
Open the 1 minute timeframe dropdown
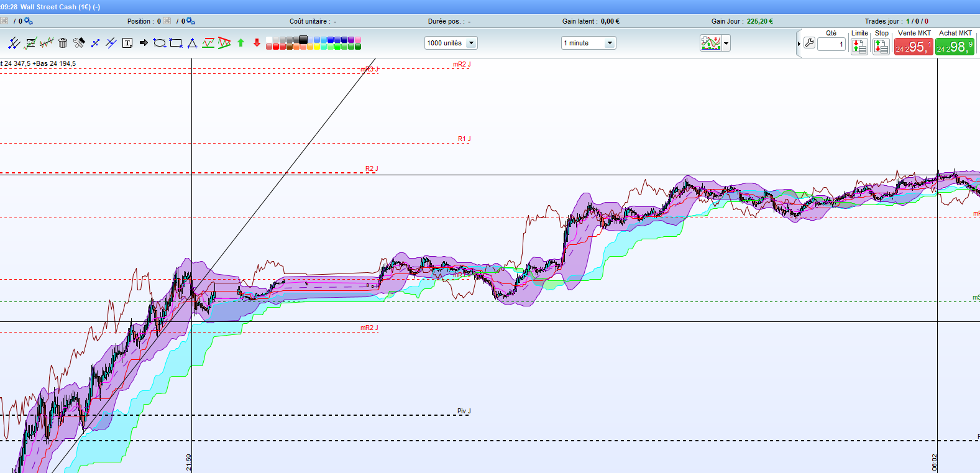click(x=588, y=43)
